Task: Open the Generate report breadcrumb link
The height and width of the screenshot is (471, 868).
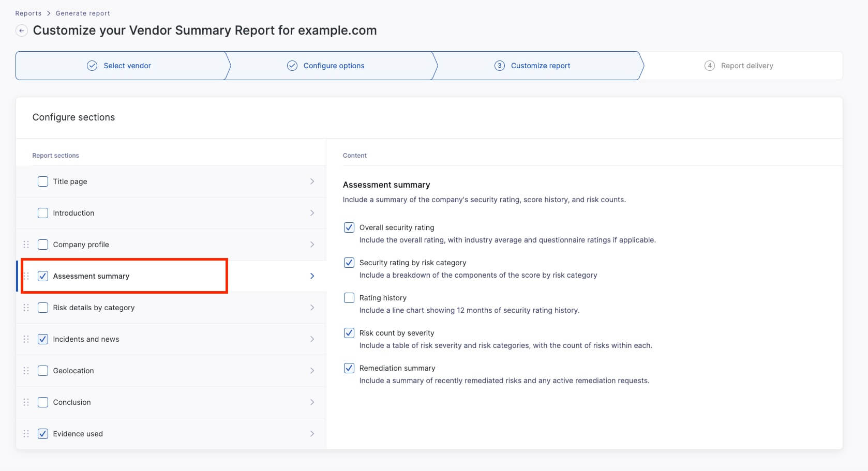Action: point(83,13)
